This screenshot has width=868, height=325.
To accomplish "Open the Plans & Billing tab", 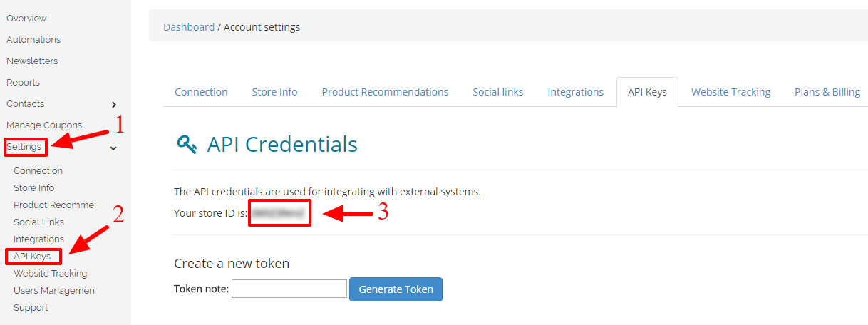I will pyautogui.click(x=827, y=92).
